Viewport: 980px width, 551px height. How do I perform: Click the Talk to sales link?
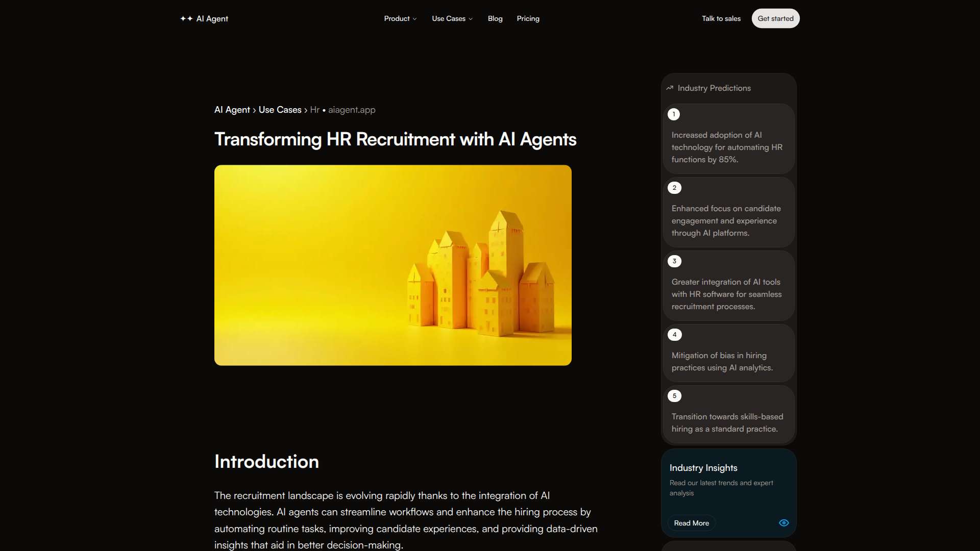721,19
